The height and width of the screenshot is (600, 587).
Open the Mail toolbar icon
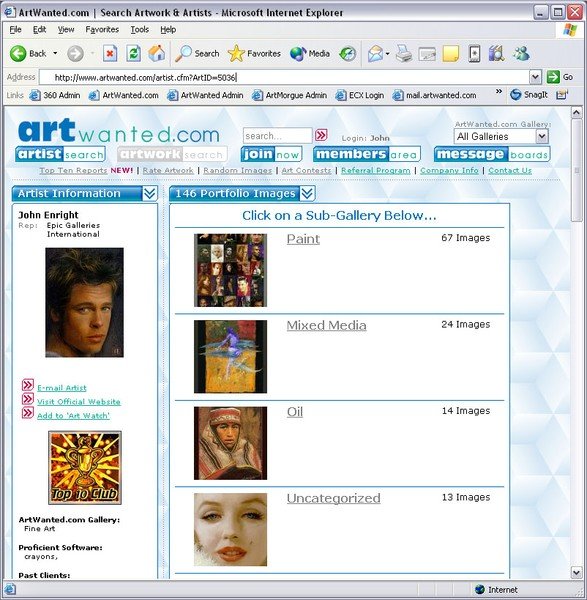point(376,54)
